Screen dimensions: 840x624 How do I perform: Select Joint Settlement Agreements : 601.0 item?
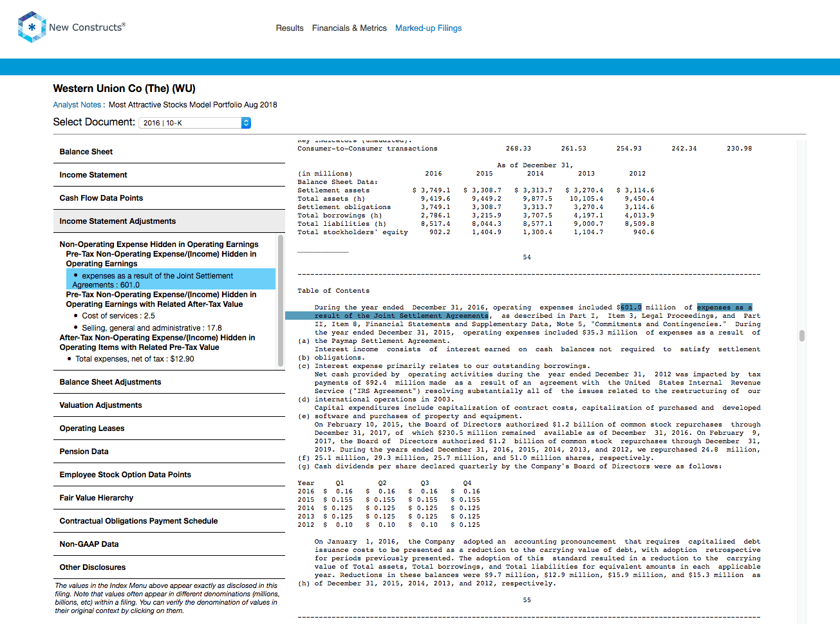point(171,280)
